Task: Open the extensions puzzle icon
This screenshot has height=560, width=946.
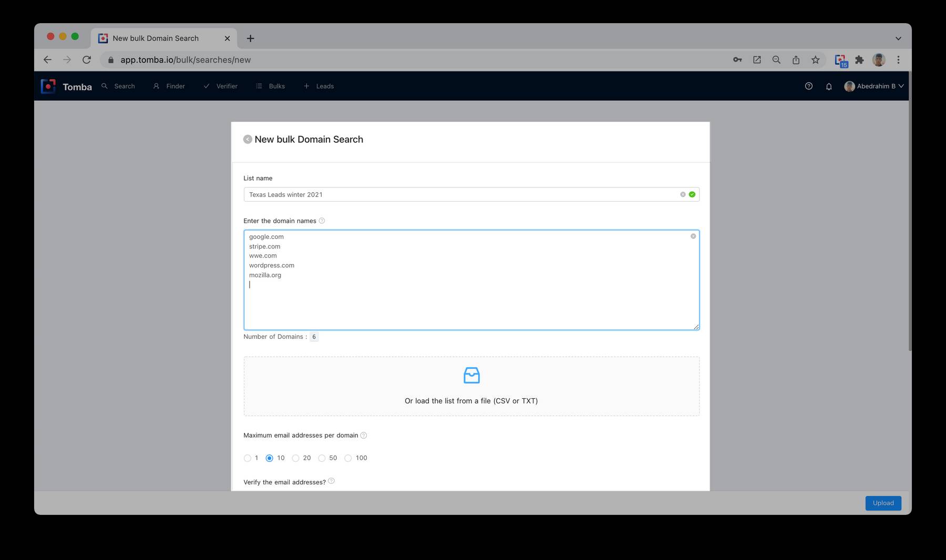Action: 860,60
